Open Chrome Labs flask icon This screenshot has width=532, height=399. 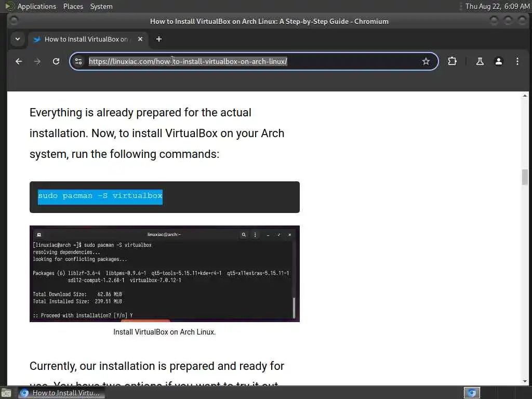click(x=480, y=61)
